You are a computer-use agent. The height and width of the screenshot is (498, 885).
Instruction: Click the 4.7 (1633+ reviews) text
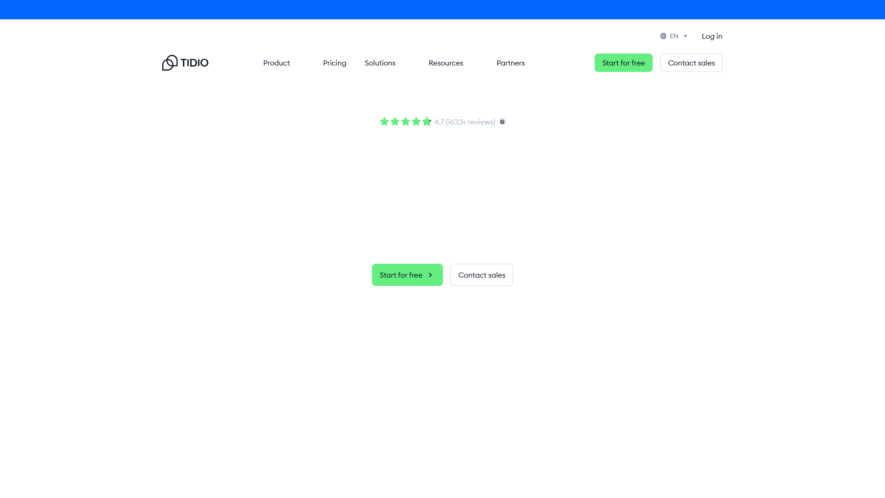click(x=465, y=122)
